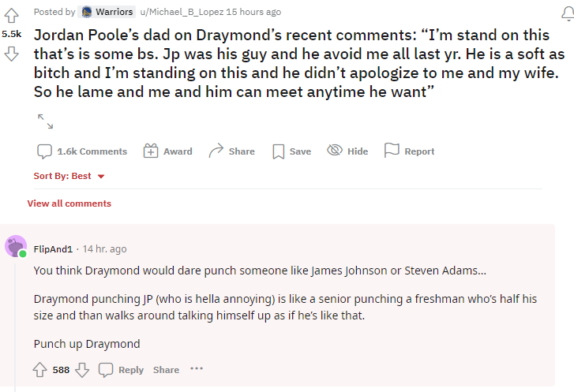Hide this post using eye icon
This screenshot has height=392, width=574.
(347, 151)
